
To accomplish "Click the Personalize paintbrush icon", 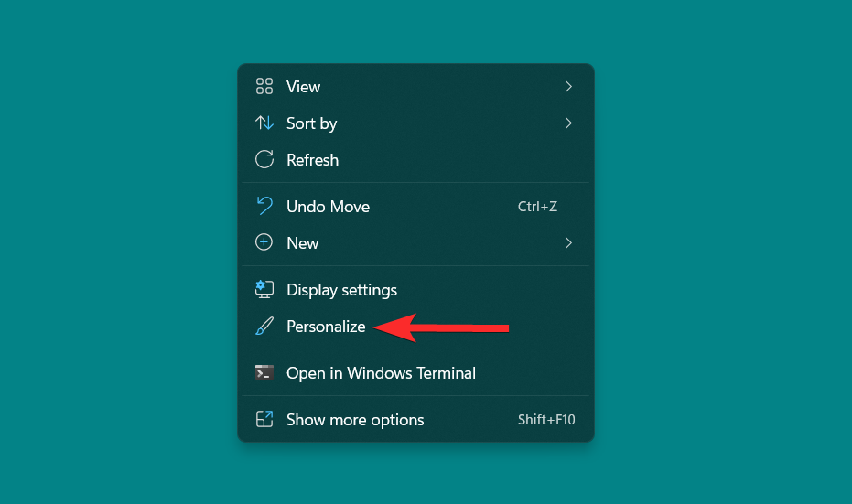I will click(x=264, y=327).
